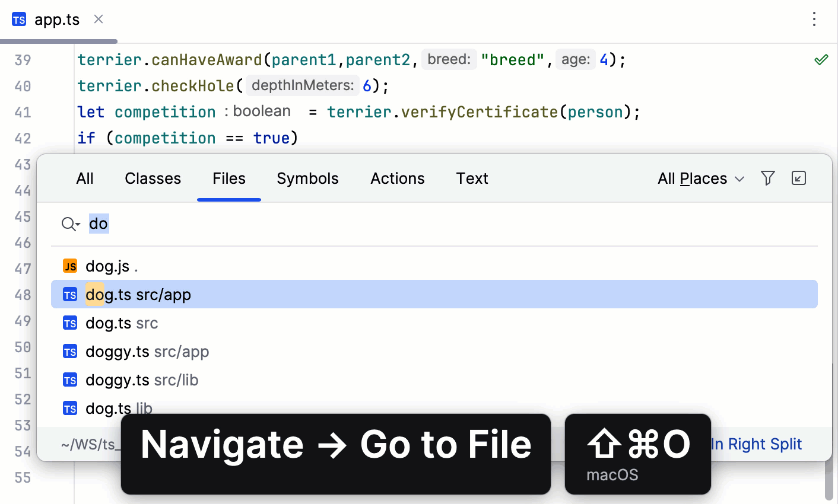Open the editor tab options kebab menu
The image size is (838, 504).
[814, 19]
